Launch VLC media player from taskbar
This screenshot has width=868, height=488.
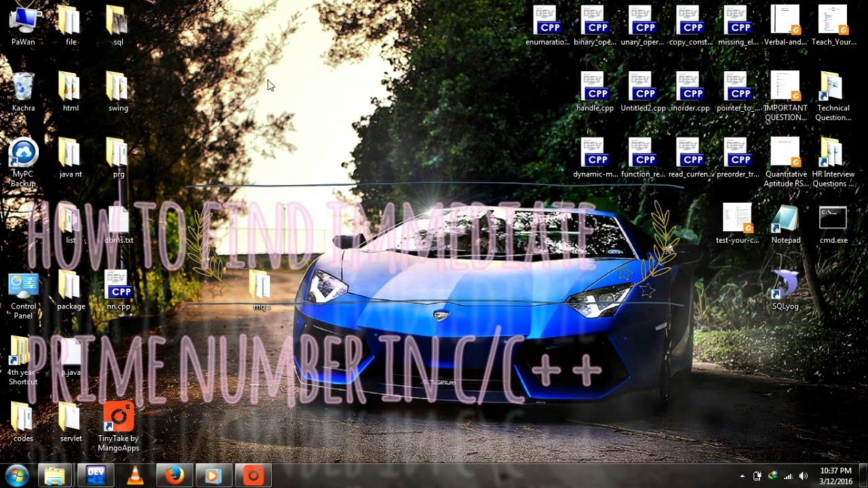pyautogui.click(x=135, y=476)
